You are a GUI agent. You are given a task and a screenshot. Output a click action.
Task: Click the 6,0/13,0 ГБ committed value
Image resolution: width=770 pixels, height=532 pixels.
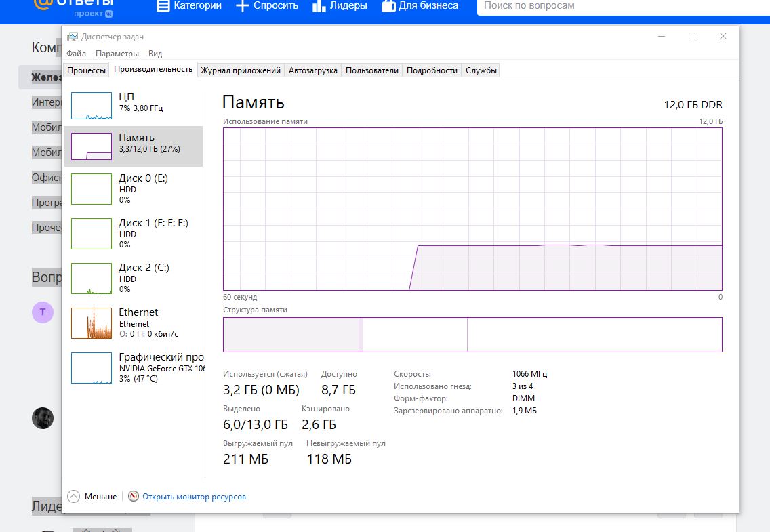256,424
